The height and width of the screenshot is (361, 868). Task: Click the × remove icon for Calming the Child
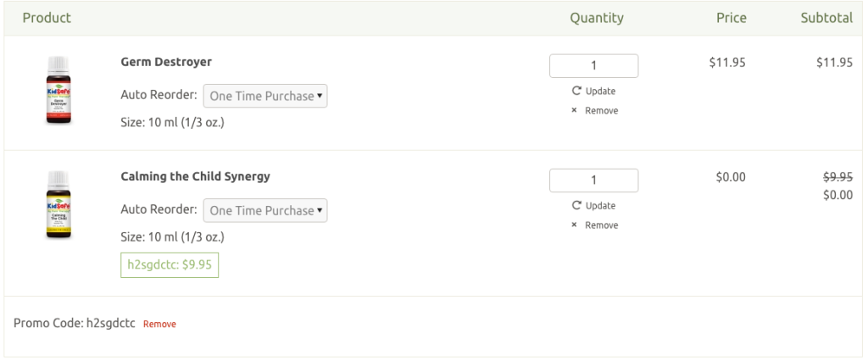(x=576, y=225)
